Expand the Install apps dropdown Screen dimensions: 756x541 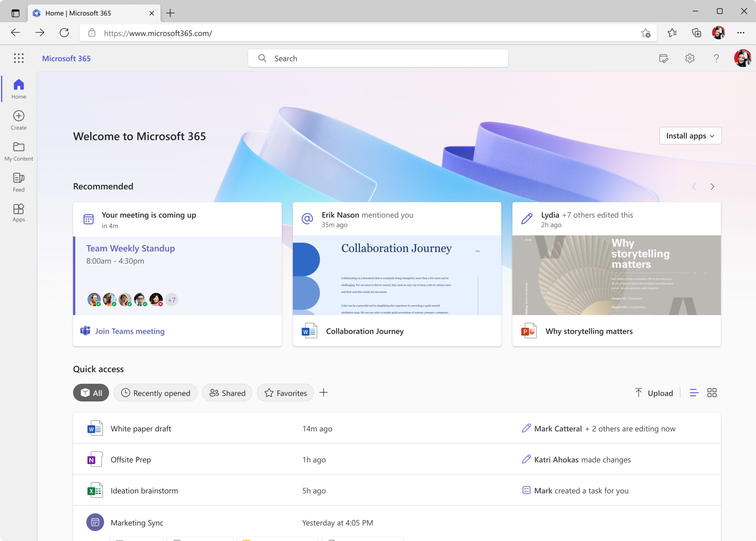pos(690,136)
